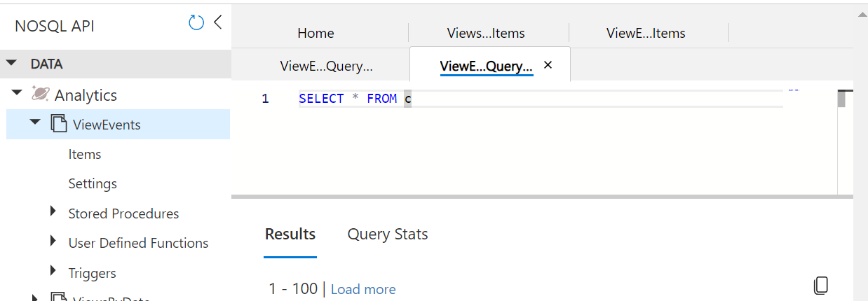
Task: Switch to the ViewE...Items tab
Action: tap(646, 33)
